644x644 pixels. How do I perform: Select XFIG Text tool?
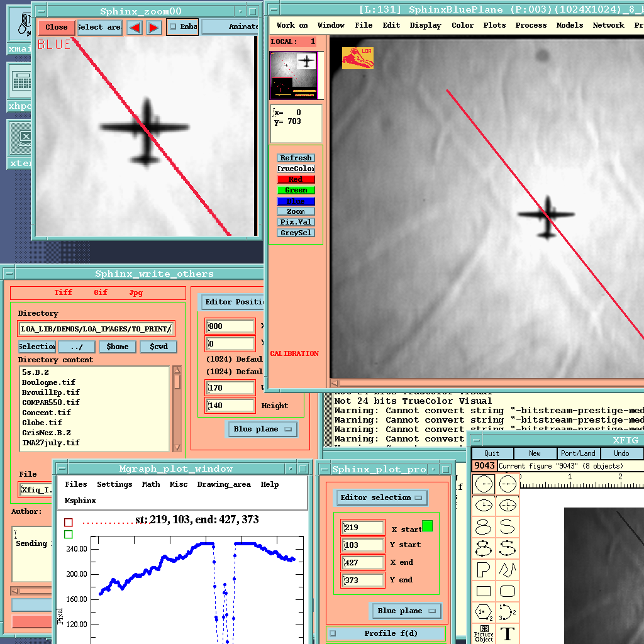508,633
